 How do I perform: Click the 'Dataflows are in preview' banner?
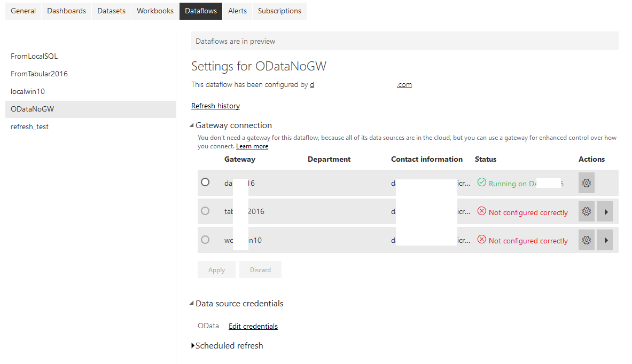pyautogui.click(x=404, y=41)
